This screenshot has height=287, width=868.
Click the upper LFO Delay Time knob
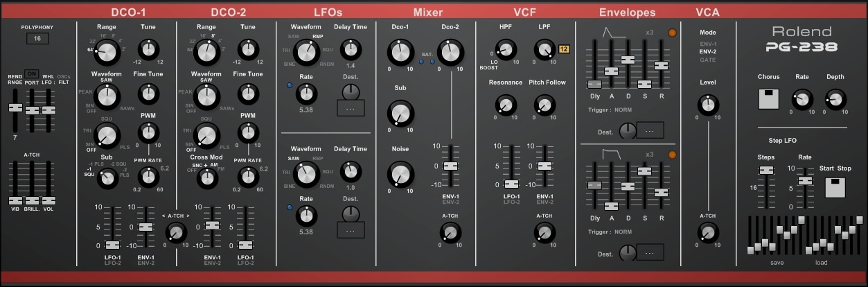tap(351, 49)
